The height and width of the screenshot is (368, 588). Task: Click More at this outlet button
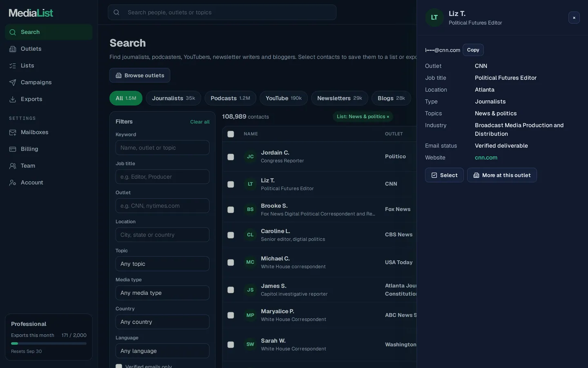click(x=502, y=175)
